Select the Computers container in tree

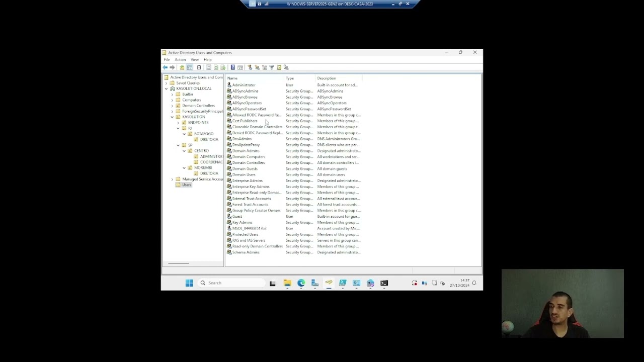191,100
